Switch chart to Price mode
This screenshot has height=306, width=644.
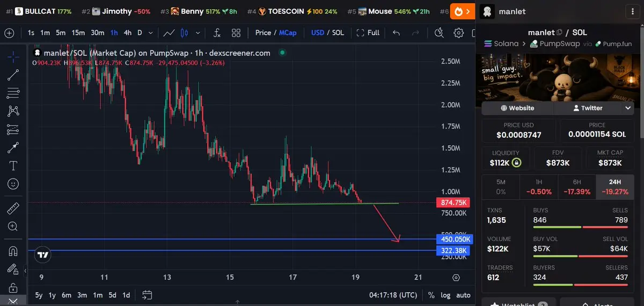pyautogui.click(x=263, y=33)
